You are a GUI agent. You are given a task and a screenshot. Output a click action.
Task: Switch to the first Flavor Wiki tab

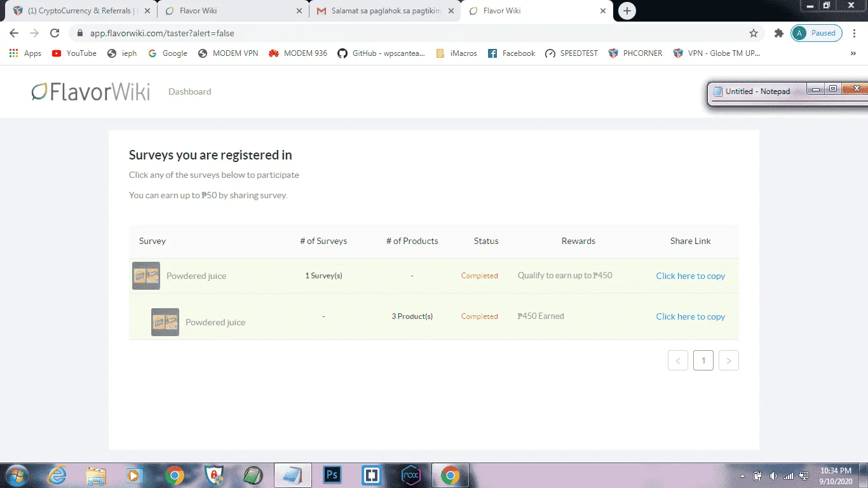coord(232,11)
